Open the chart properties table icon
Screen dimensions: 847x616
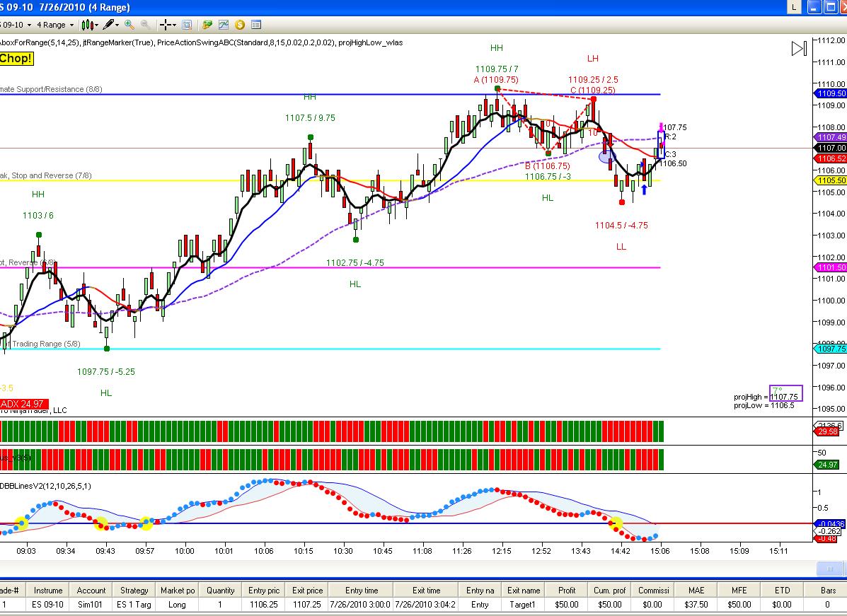[x=256, y=25]
